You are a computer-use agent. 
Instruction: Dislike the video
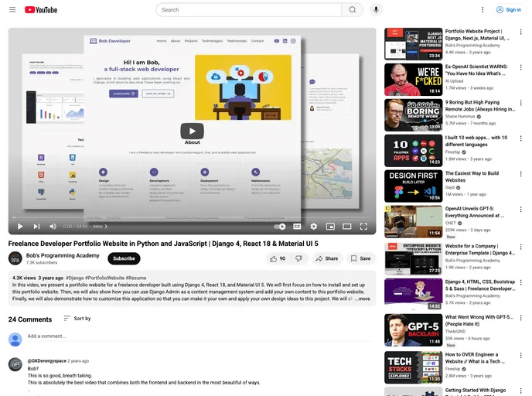point(299,258)
